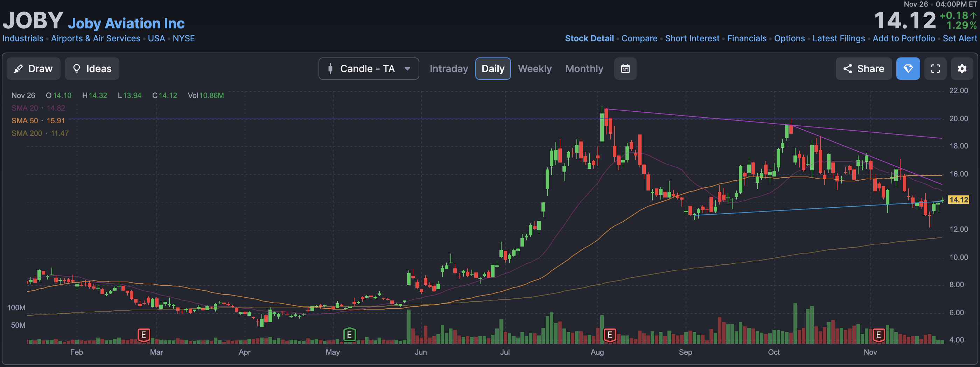Share this chart
The width and height of the screenshot is (980, 367).
[863, 69]
